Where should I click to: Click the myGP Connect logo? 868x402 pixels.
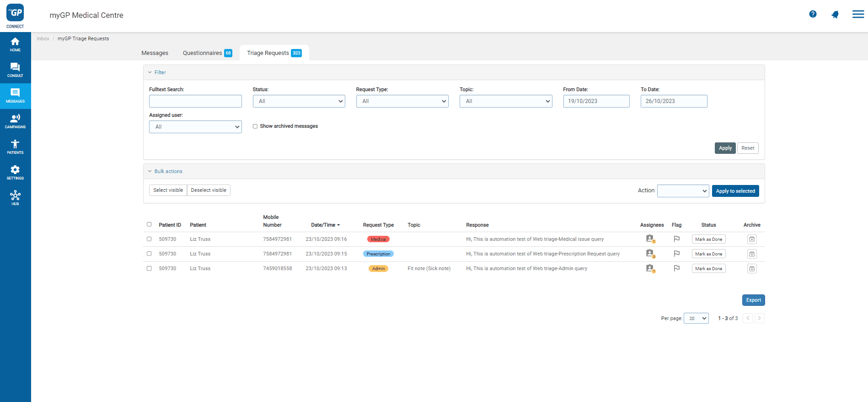(x=15, y=16)
